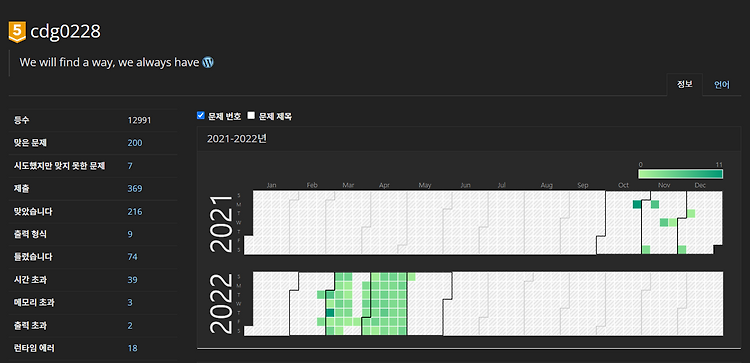Click the 2021-2022년 panel header
The height and width of the screenshot is (363, 750).
469,139
